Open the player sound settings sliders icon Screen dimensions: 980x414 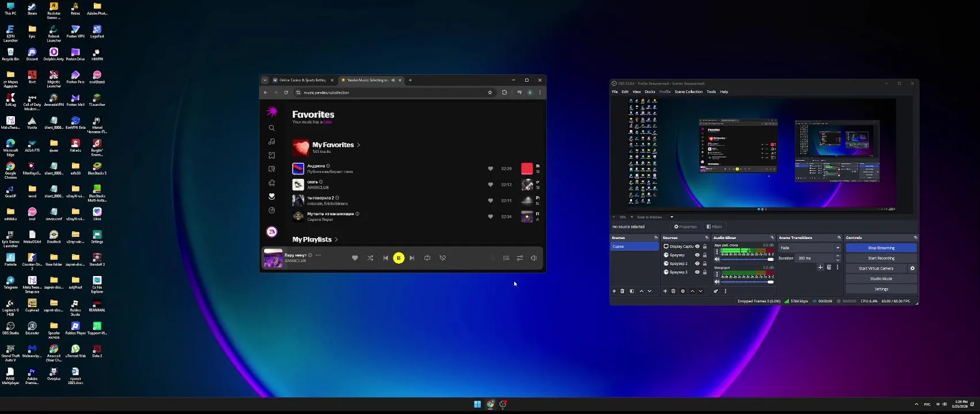click(520, 258)
